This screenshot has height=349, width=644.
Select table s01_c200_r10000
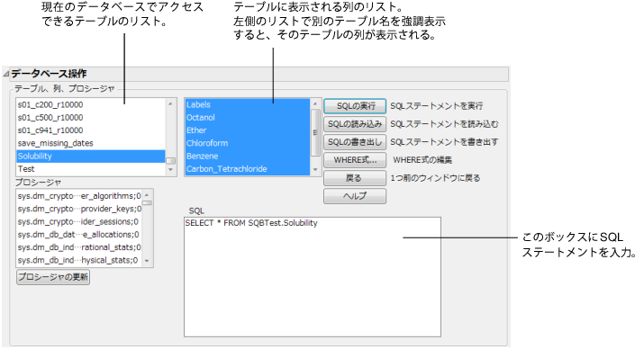tap(91, 104)
